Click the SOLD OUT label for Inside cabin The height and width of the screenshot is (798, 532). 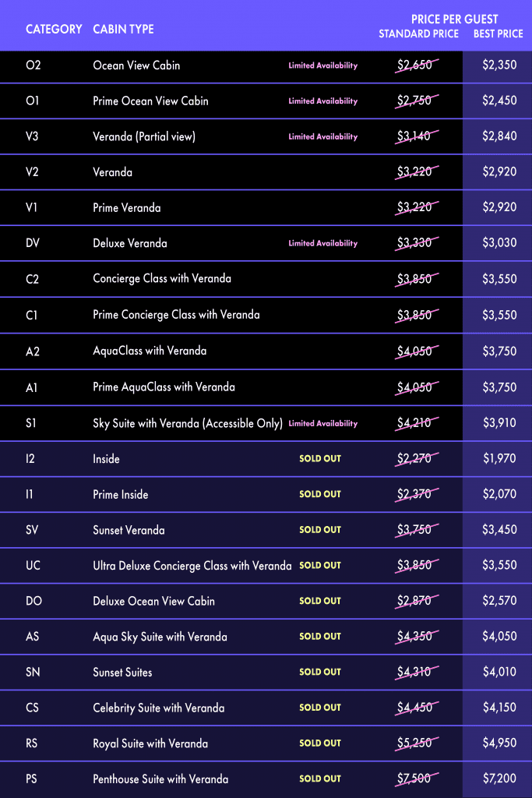[320, 459]
